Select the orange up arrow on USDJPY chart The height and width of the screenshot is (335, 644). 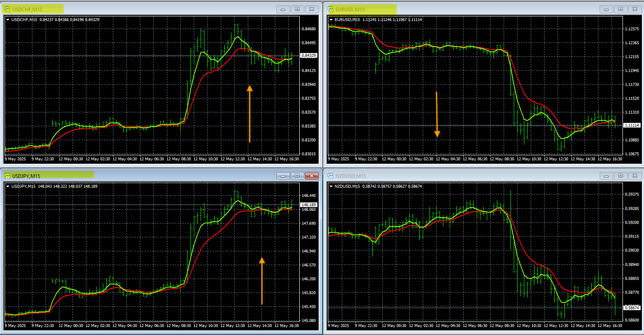click(x=262, y=281)
